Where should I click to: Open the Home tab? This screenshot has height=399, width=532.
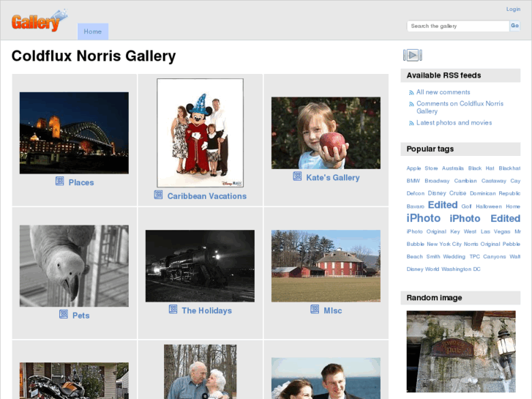pos(93,31)
